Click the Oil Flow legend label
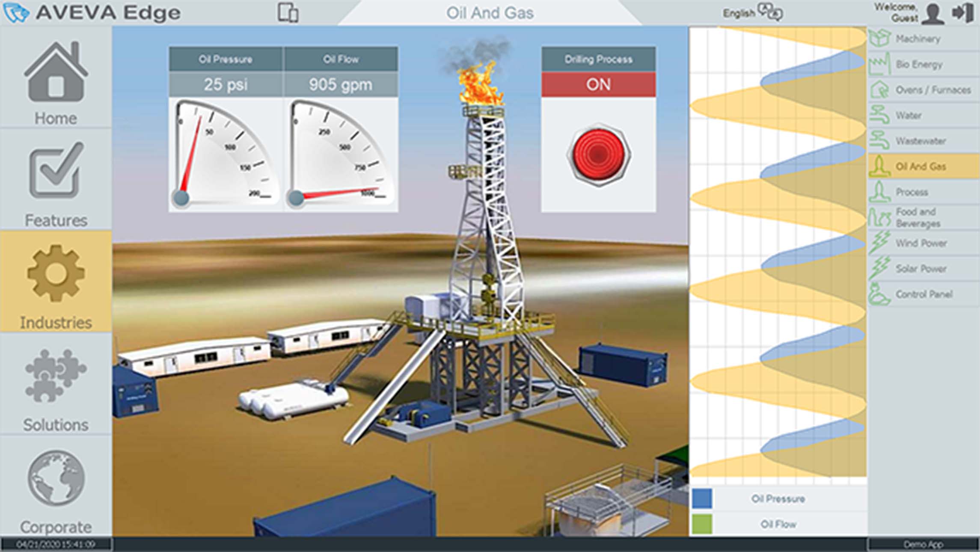 778,524
